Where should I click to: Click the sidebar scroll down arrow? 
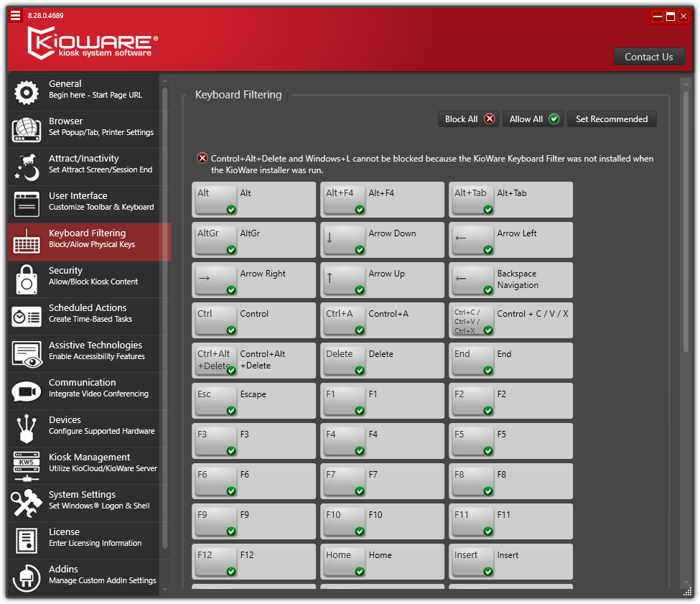(164, 590)
